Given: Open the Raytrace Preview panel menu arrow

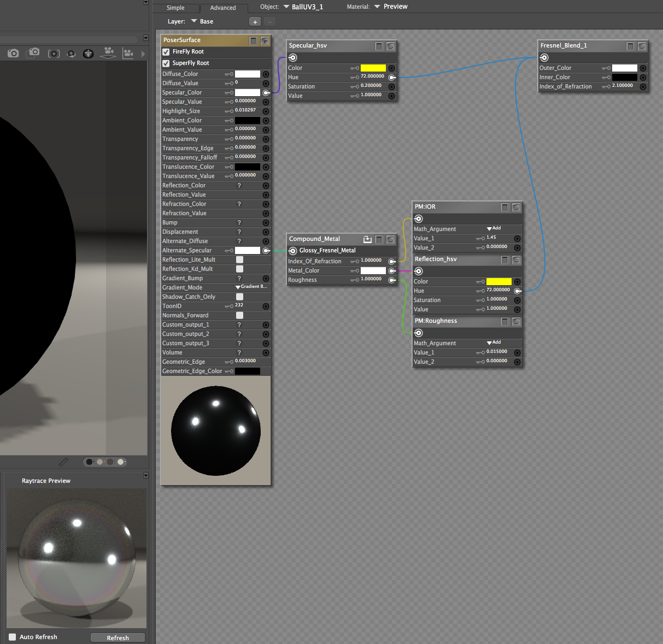Looking at the screenshot, I should [146, 475].
